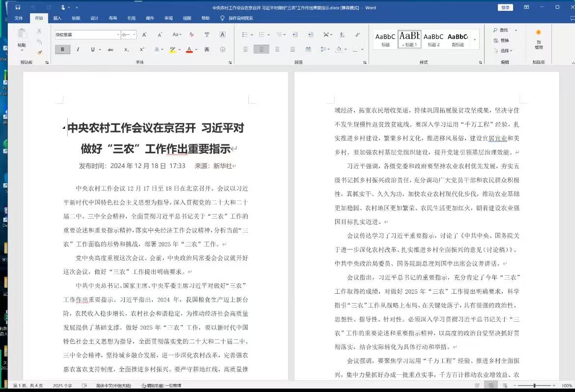Switch to the 审阅 (Review) tab
575x392 pixels.
pyautogui.click(x=169, y=18)
